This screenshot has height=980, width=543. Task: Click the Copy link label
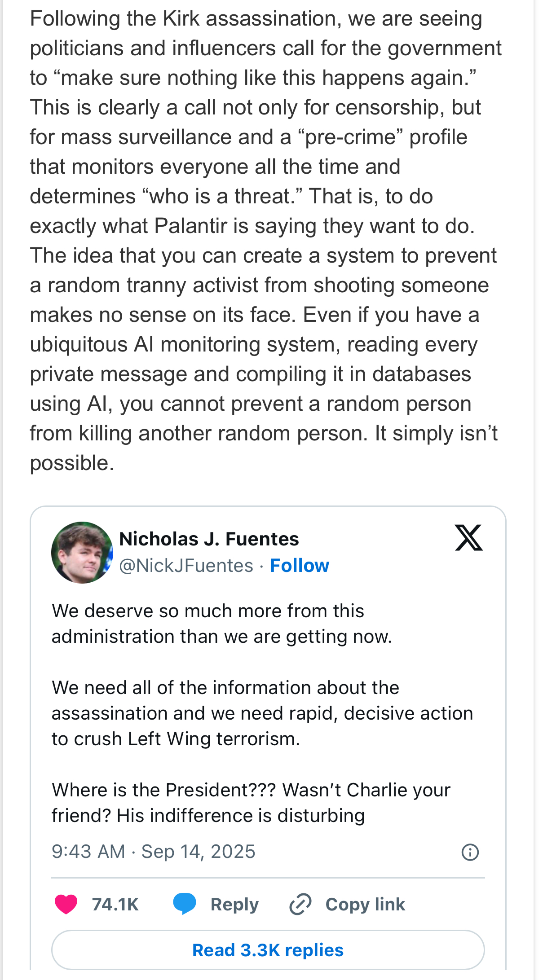[365, 904]
